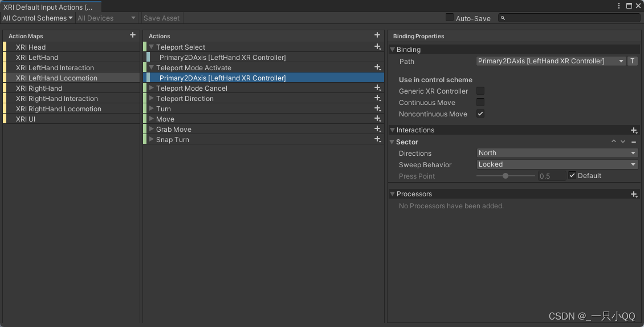The height and width of the screenshot is (327, 644).
Task: Select the XRI LeftHand Locomotion action map
Action: point(71,78)
